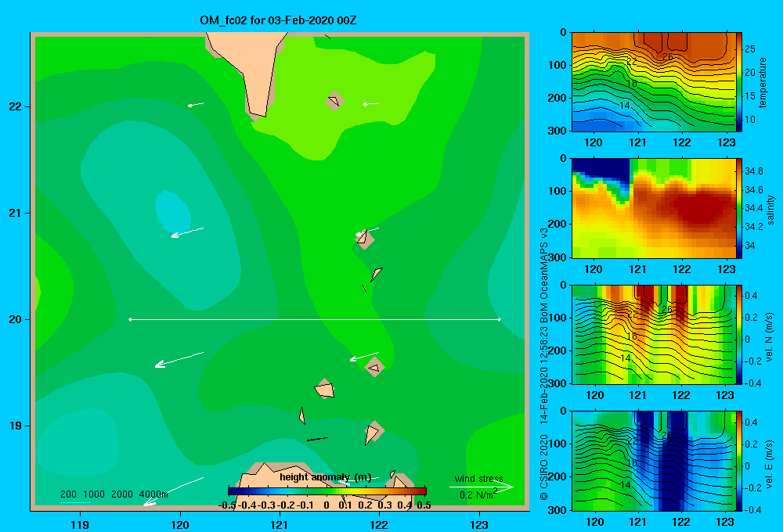Screen dimensions: 783x532
Task: Click the "25" value on temperature scale
Action: coord(750,49)
